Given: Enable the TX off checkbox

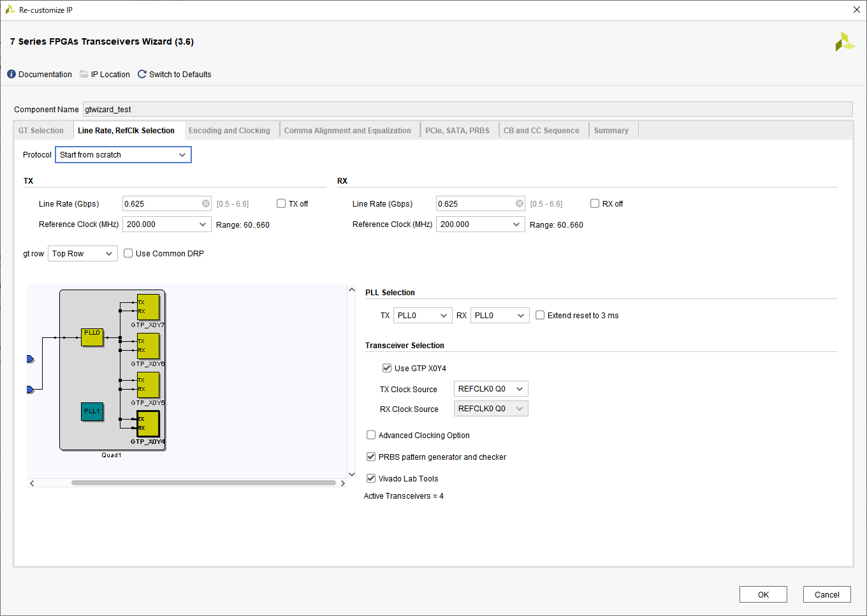Looking at the screenshot, I should click(281, 203).
